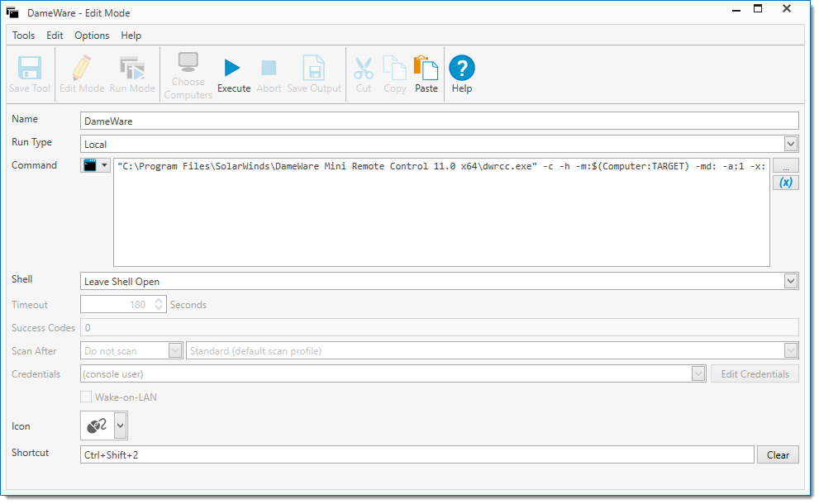Click the DameWare window title icon
This screenshot has width=819, height=504.
12,12
